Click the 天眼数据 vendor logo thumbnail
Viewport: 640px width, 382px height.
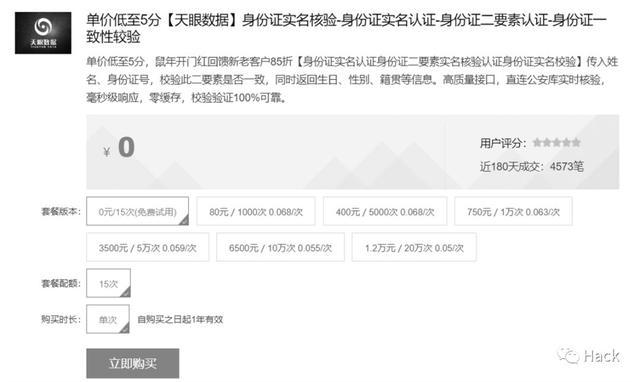click(43, 33)
